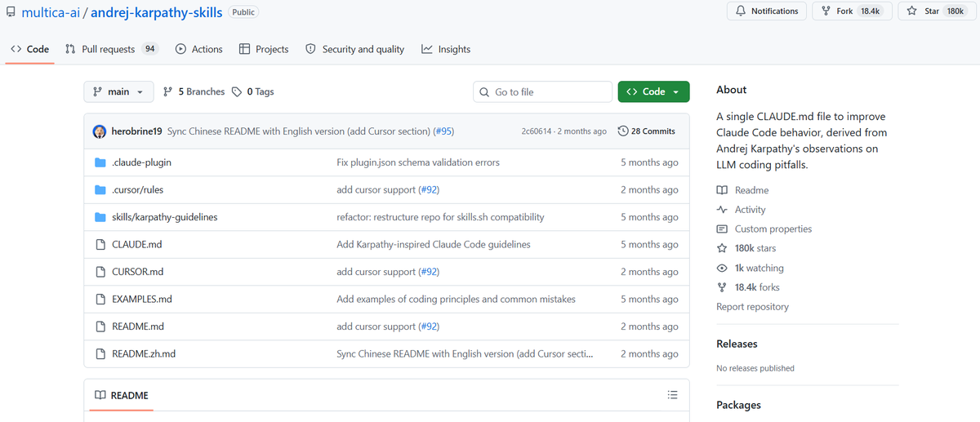The height and width of the screenshot is (422, 980).
Task: Open the README outline list icon
Action: [672, 395]
